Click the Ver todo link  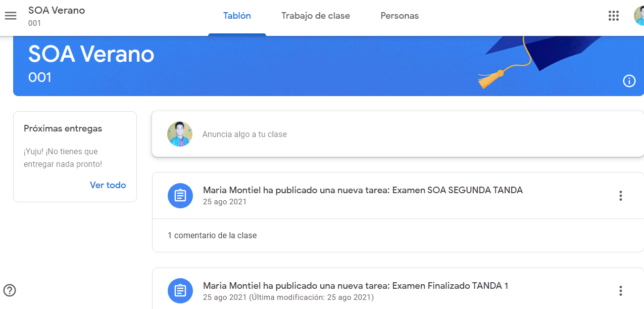point(108,185)
